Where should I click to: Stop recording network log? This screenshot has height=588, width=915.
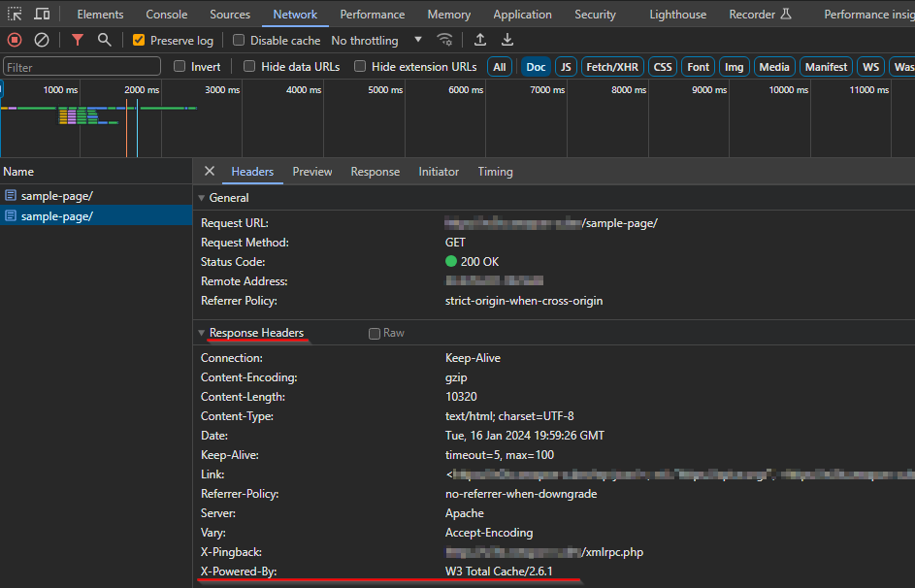pos(15,40)
